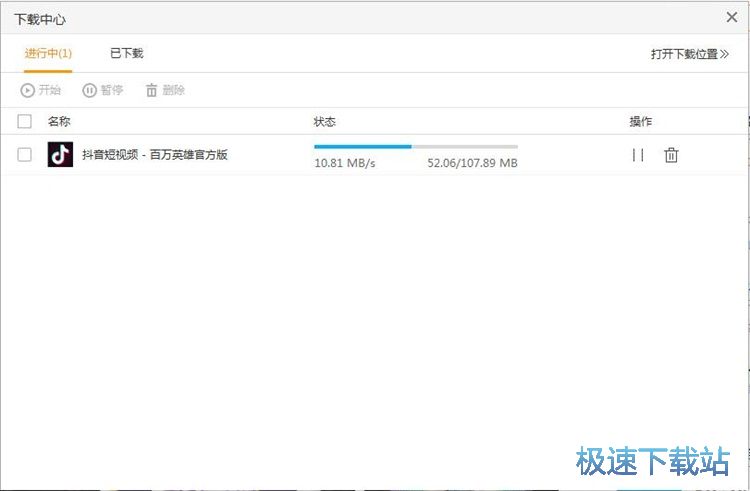Image resolution: width=750 pixels, height=491 pixels.
Task: Delete the 抖音短视频 download via row trash icon
Action: point(671,155)
